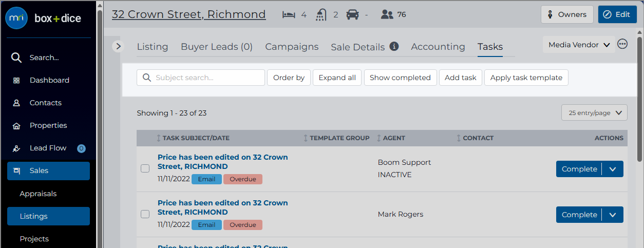Open the 25 entry/page dropdown
The width and height of the screenshot is (644, 248).
click(594, 112)
